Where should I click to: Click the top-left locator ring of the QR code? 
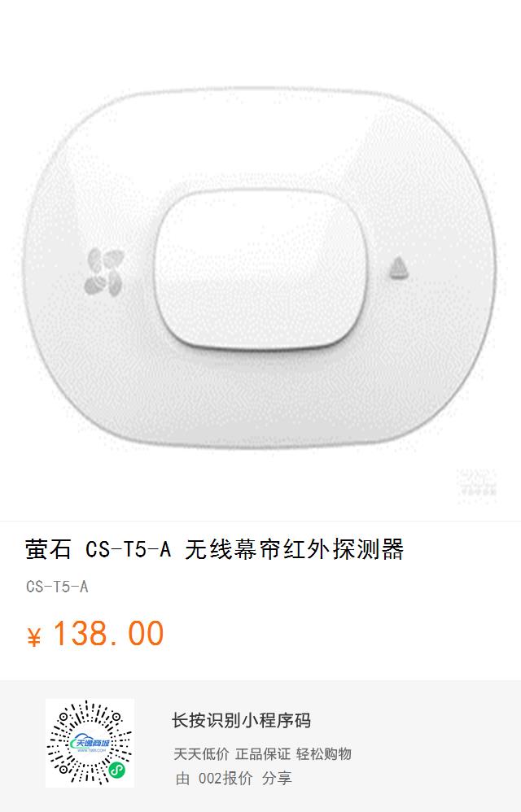click(x=63, y=718)
